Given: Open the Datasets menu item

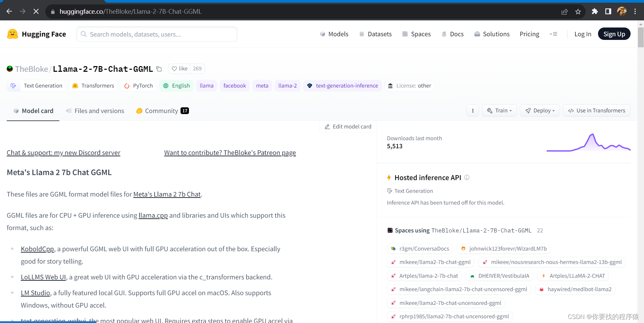Looking at the screenshot, I should tap(375, 34).
